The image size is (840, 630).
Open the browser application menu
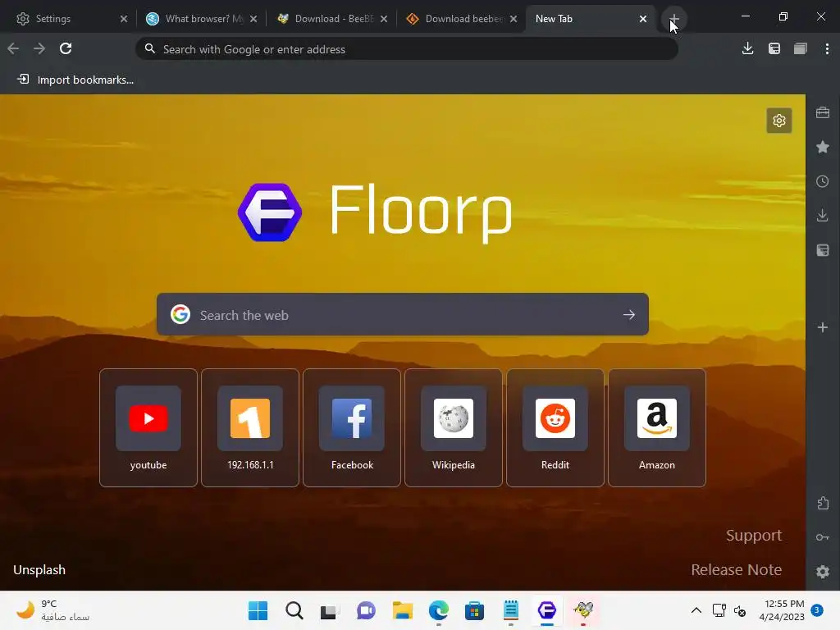tap(827, 48)
